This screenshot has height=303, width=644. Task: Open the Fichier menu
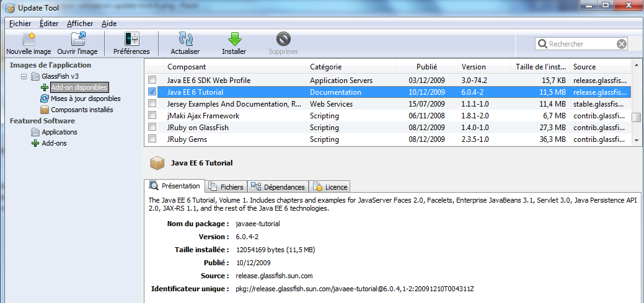[20, 24]
